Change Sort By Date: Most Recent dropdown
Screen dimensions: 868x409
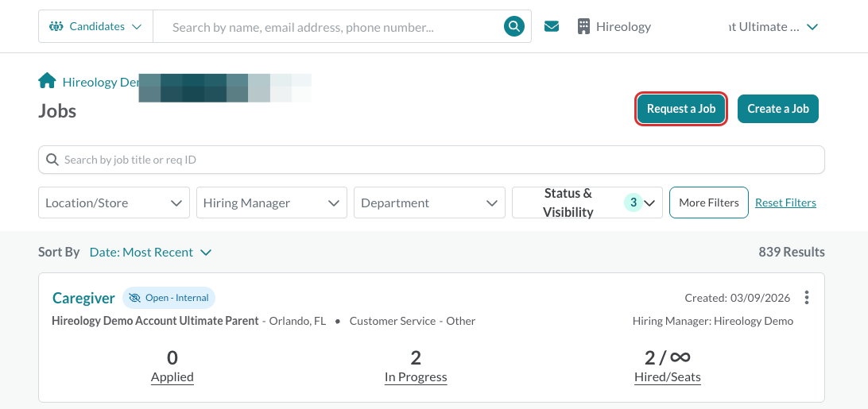point(150,253)
